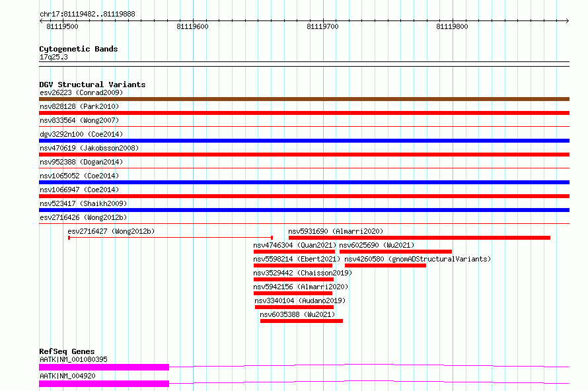This screenshot has height=391, width=588.
Task: Click ruler position 81119500
Action: click(x=62, y=26)
